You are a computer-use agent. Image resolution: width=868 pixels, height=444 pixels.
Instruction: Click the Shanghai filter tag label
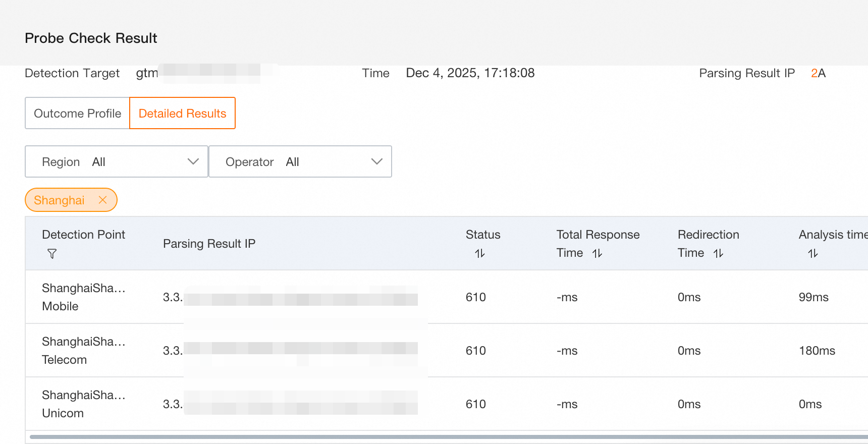click(59, 200)
